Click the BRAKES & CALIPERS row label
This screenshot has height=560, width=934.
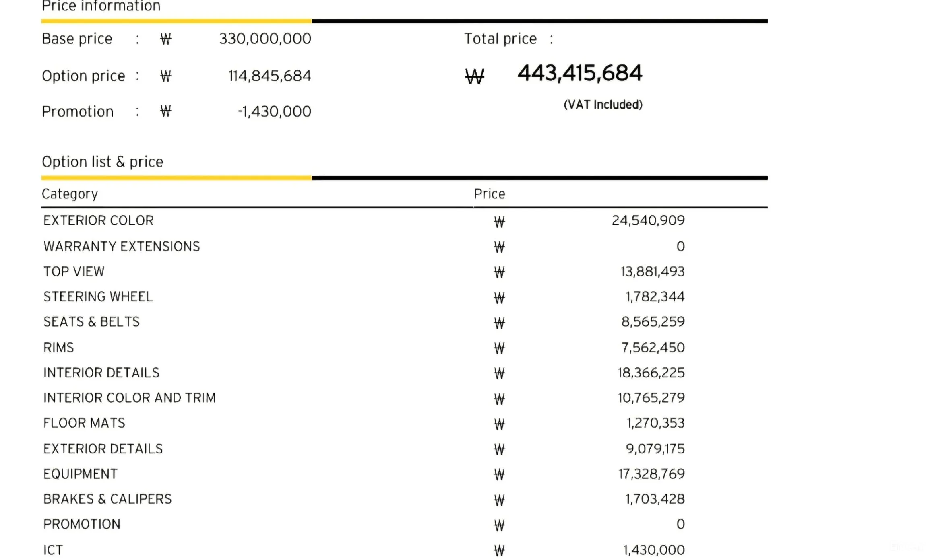click(x=107, y=499)
